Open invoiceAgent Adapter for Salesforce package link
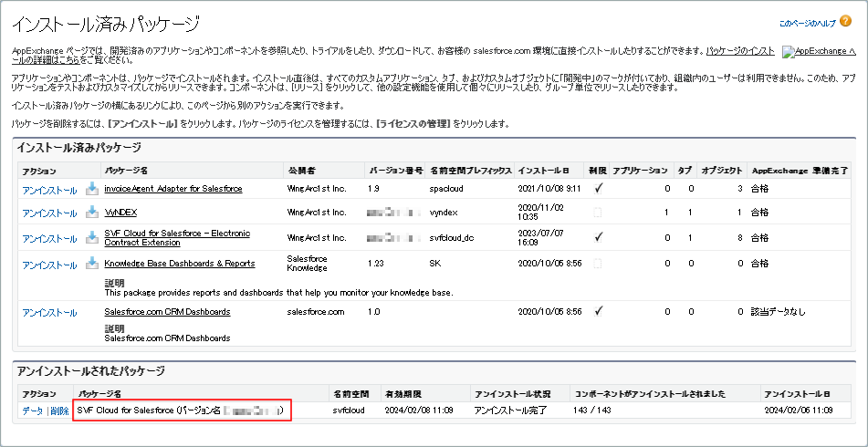This screenshot has height=447, width=868. (173, 189)
